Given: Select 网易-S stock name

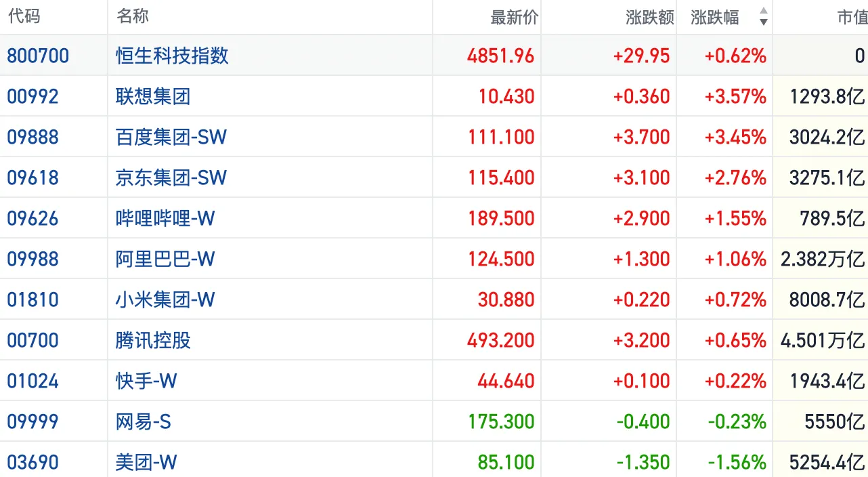Looking at the screenshot, I should [144, 421].
